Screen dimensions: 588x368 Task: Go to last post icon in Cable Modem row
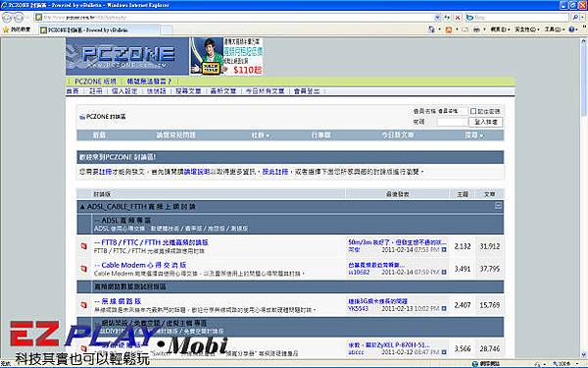[444, 272]
